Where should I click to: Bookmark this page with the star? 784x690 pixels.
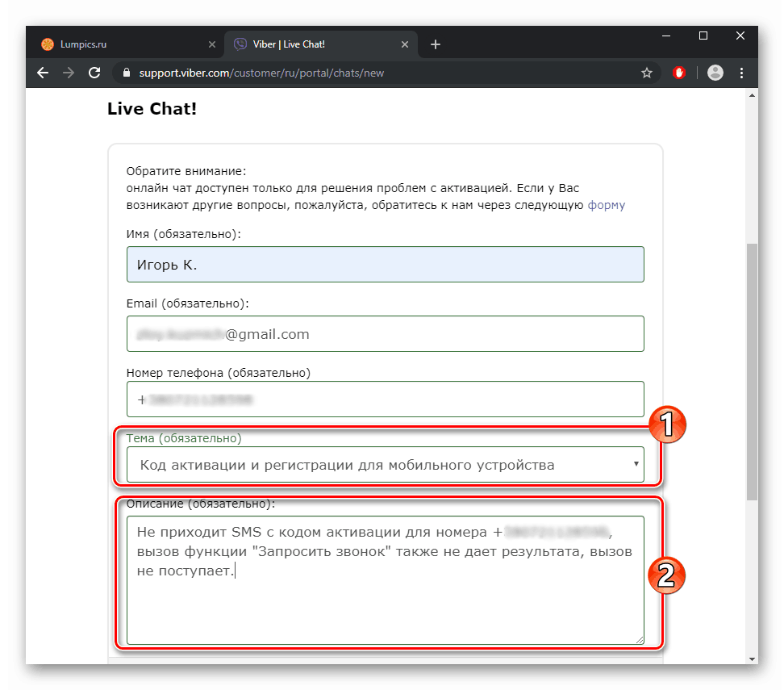click(x=647, y=73)
